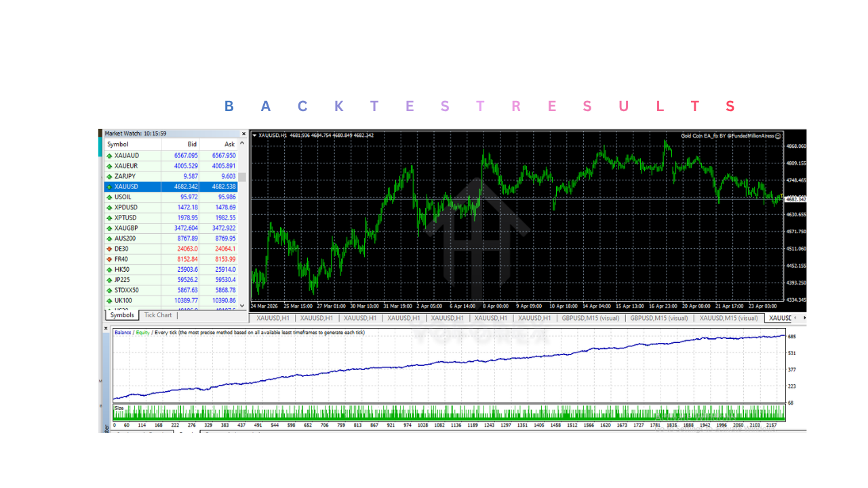Select the symbol icon next to XAUEUR

108,165
